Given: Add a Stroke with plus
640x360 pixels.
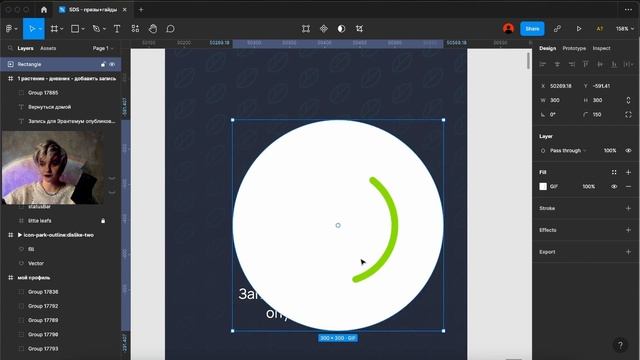Looking at the screenshot, I should (628, 208).
